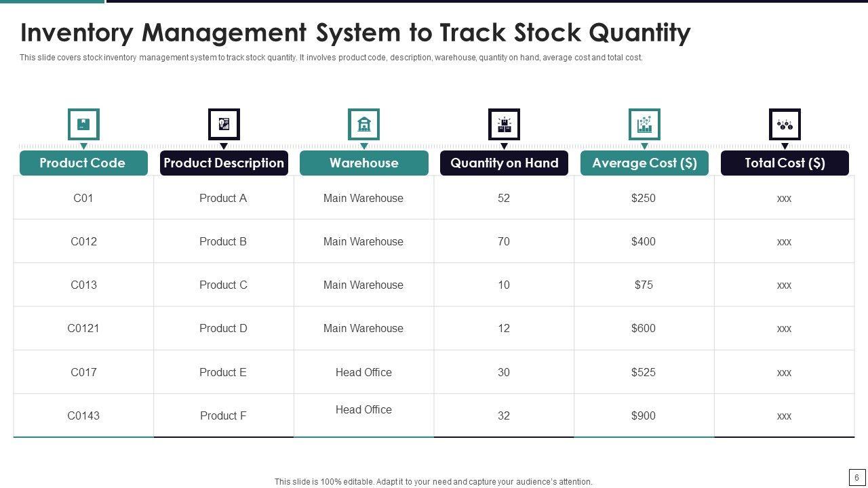Click the Warehouse column header
The width and height of the screenshot is (868, 488).
(x=363, y=163)
